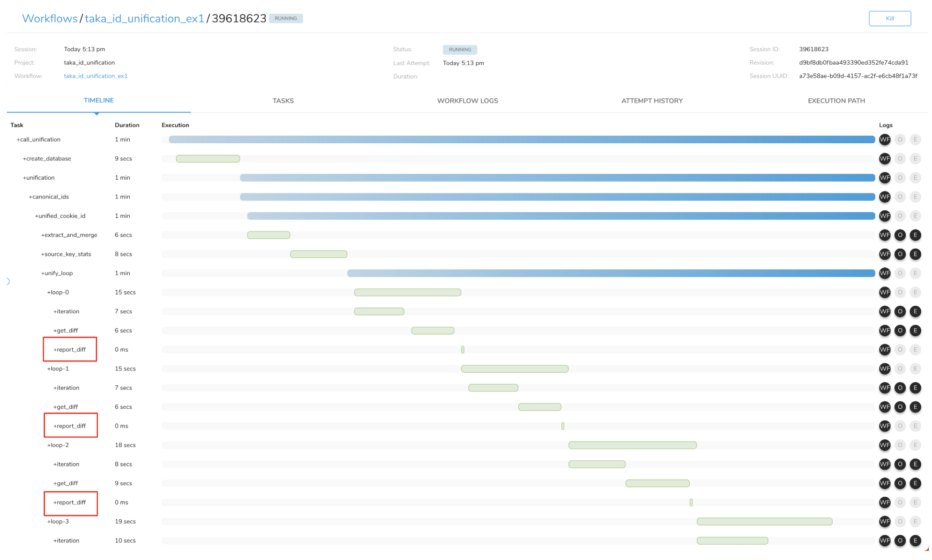
Task: Go to Workflows breadcrumb link
Action: [50, 19]
